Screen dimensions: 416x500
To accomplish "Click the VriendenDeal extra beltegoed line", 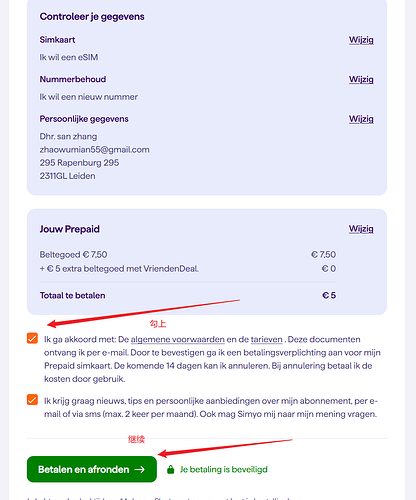I will pyautogui.click(x=119, y=269).
